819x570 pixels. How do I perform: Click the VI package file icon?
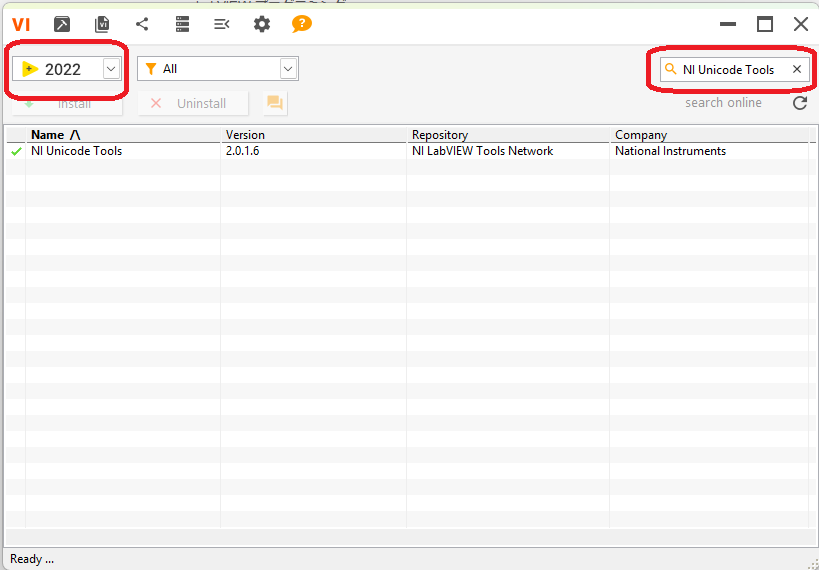[102, 24]
